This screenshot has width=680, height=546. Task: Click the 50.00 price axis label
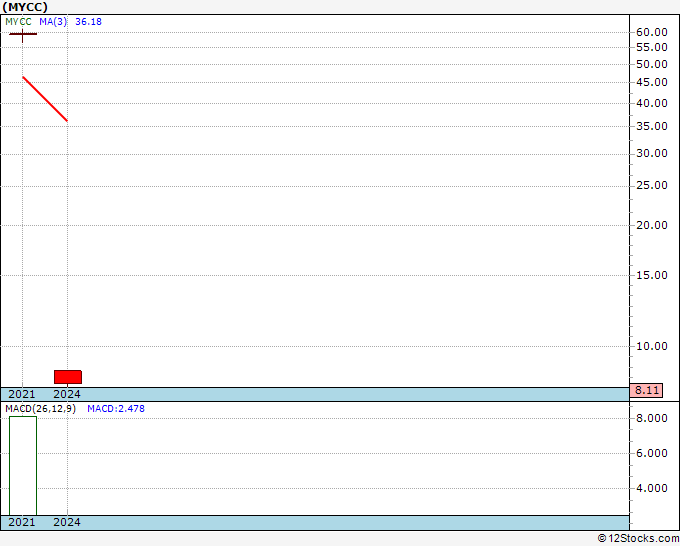click(651, 64)
